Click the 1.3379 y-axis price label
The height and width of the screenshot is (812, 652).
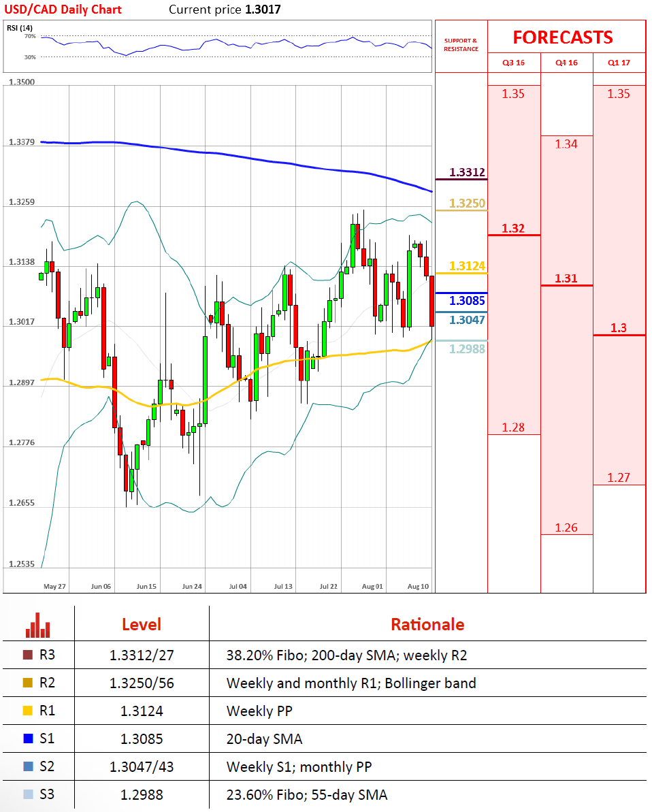pyautogui.click(x=22, y=142)
